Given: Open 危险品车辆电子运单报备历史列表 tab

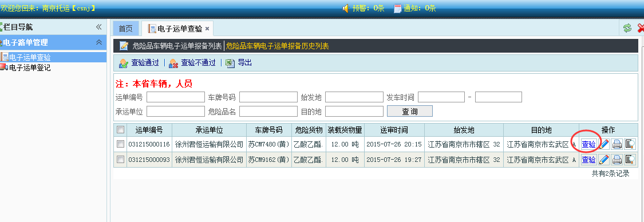Looking at the screenshot, I should pos(278,46).
